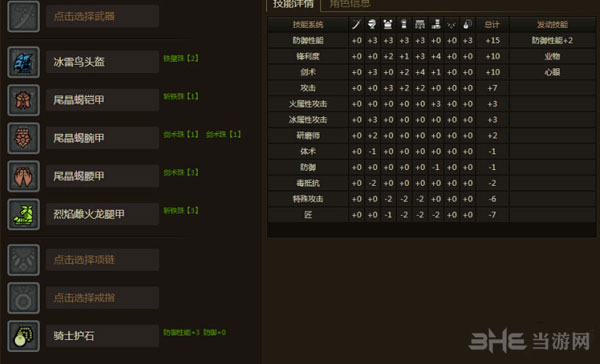Click the weapon column icon in table header
This screenshot has height=364, width=600.
[356, 24]
